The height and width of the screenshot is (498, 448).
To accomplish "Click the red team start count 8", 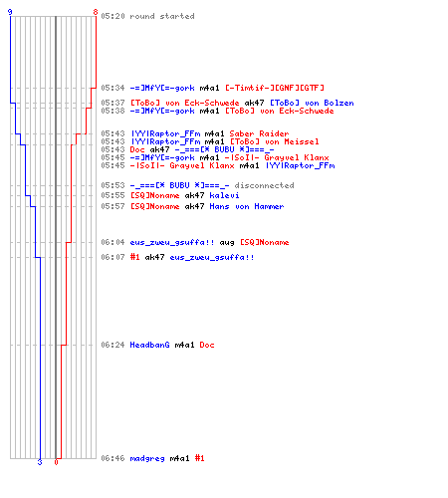I will 96,12.
